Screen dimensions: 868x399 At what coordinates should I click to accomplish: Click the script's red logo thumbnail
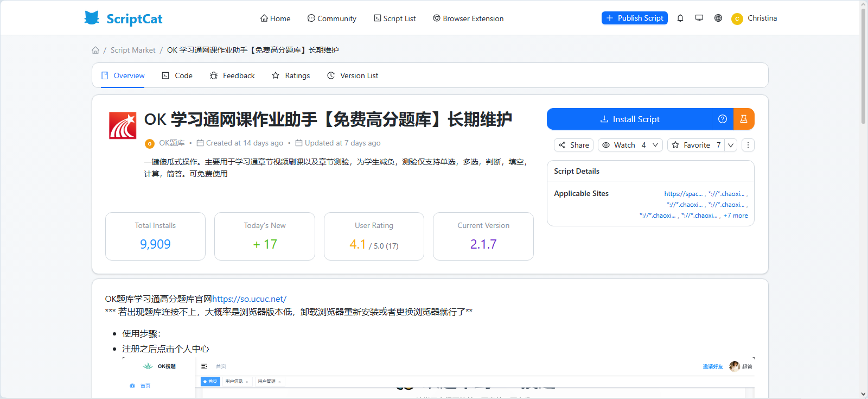123,126
